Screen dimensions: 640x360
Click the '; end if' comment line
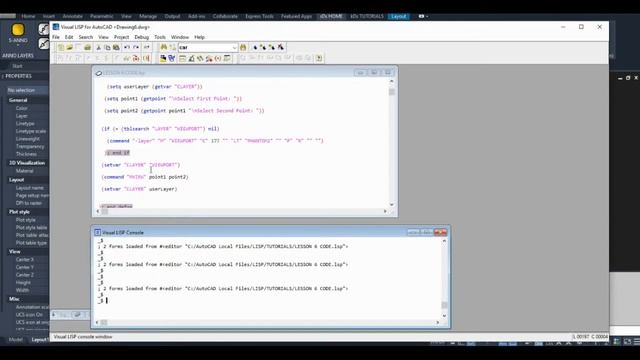[x=118, y=153]
